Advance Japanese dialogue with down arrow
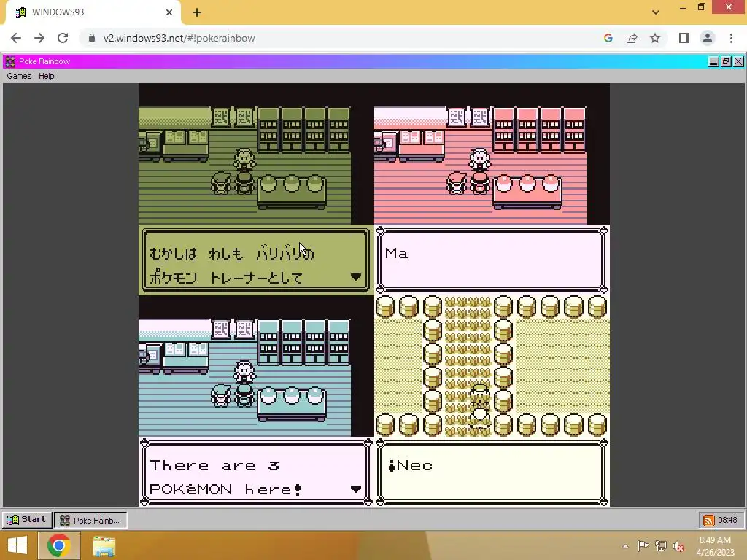 tap(355, 276)
